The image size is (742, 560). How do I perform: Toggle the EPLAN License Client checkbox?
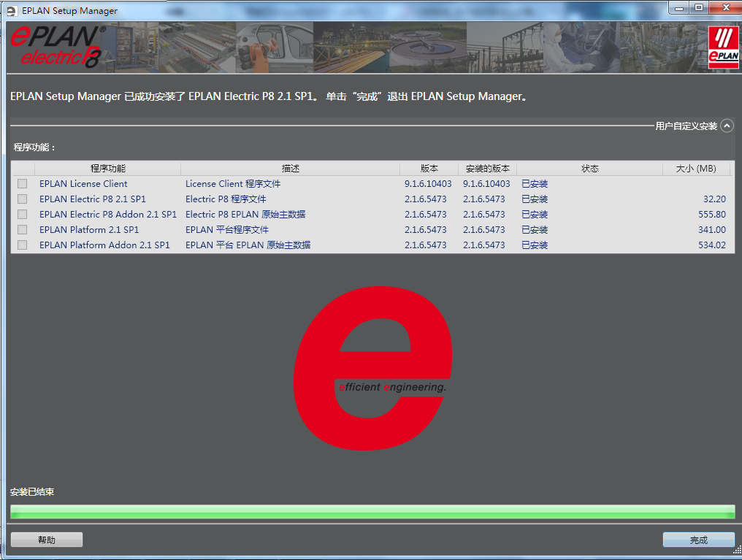(x=23, y=184)
